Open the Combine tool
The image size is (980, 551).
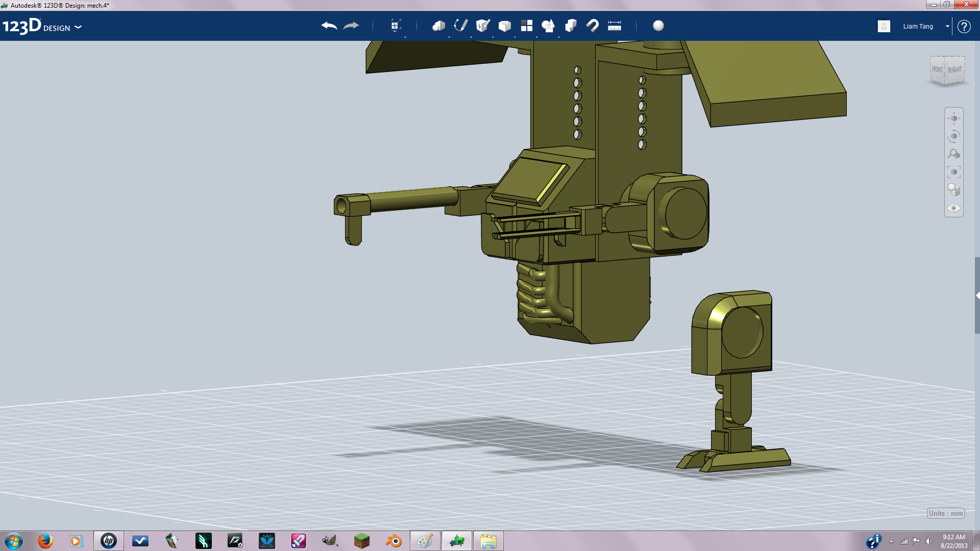point(571,26)
